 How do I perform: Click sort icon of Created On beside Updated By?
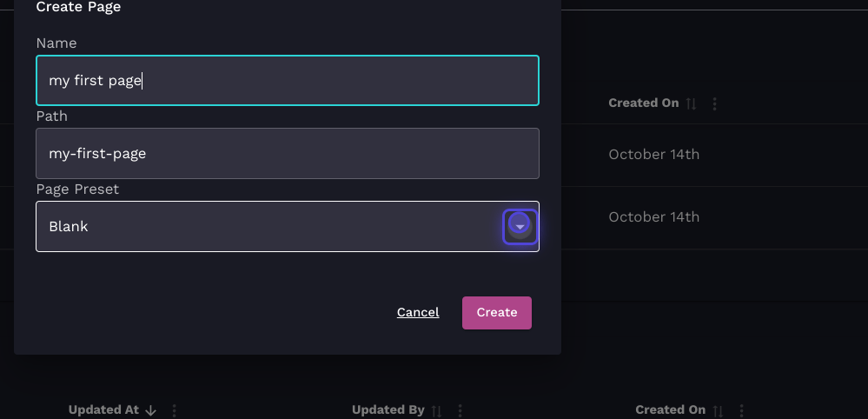[719, 410]
